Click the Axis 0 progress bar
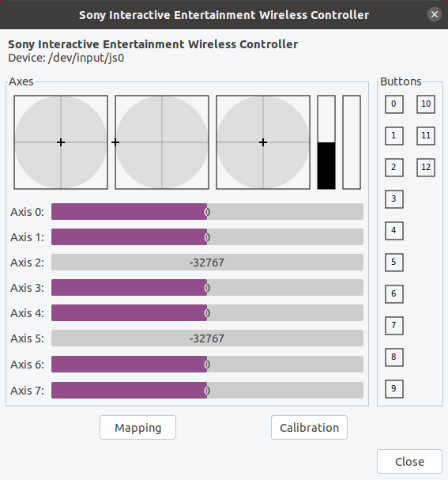The height and width of the screenshot is (480, 448). 207,211
